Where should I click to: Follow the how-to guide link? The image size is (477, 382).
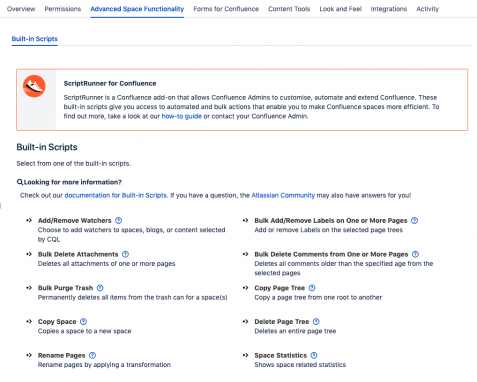pyautogui.click(x=182, y=116)
